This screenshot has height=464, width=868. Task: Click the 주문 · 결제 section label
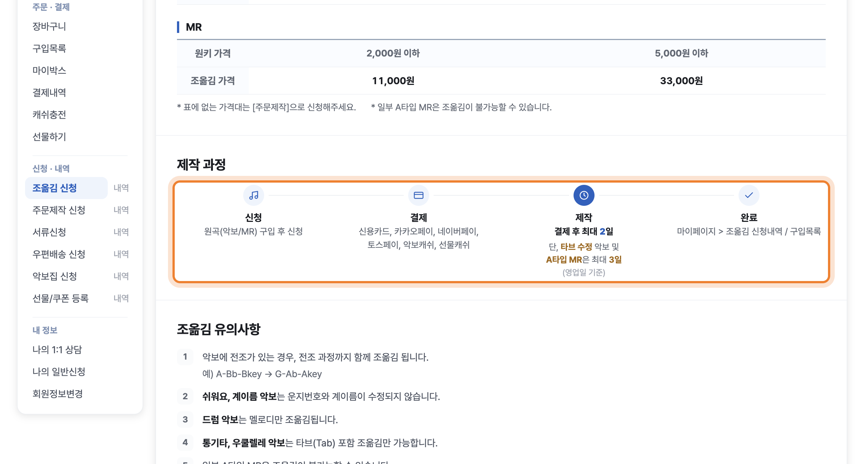pyautogui.click(x=51, y=7)
